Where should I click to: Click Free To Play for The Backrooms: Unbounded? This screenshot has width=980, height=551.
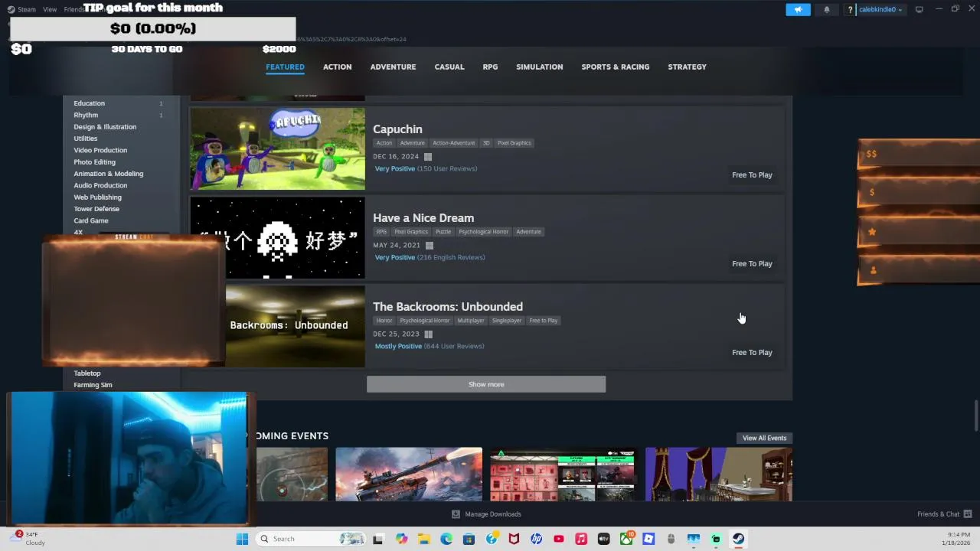pos(752,353)
